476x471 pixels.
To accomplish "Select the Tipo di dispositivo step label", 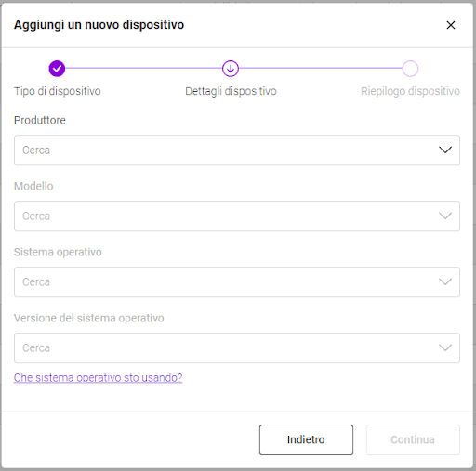I will (x=58, y=91).
